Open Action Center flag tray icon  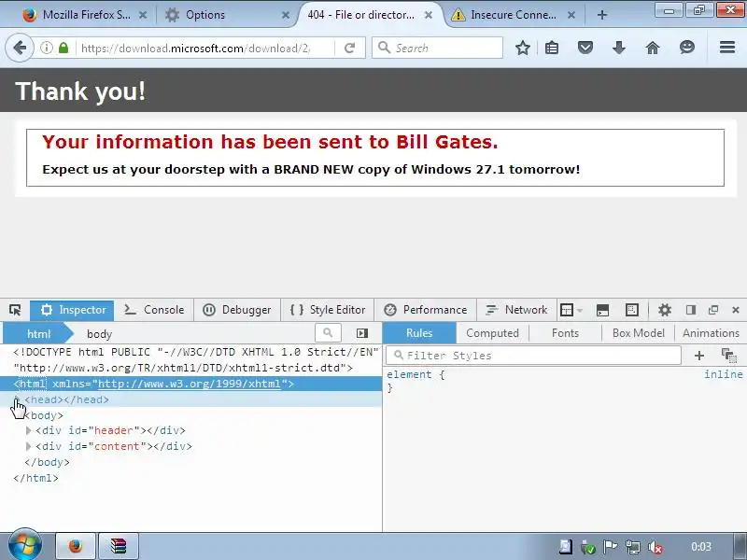(x=611, y=547)
